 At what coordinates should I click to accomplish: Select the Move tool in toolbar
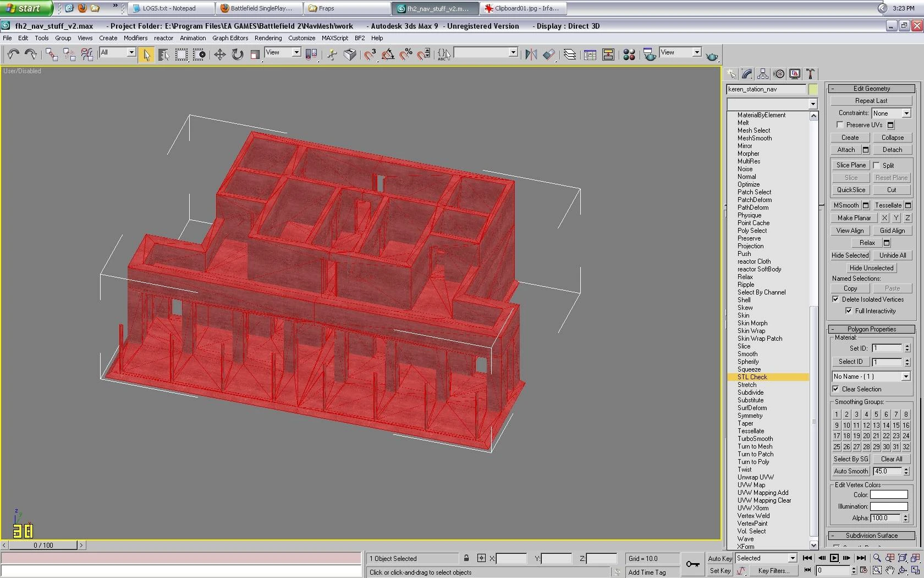220,54
